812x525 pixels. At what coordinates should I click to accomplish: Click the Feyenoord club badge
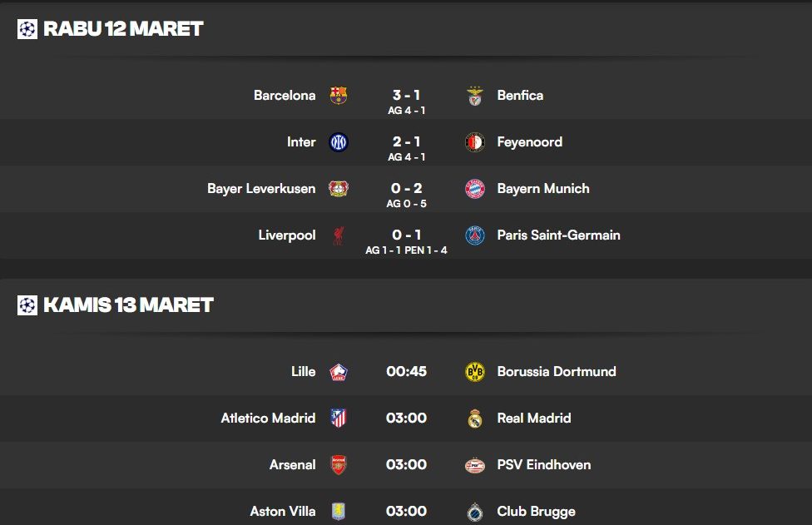(475, 142)
